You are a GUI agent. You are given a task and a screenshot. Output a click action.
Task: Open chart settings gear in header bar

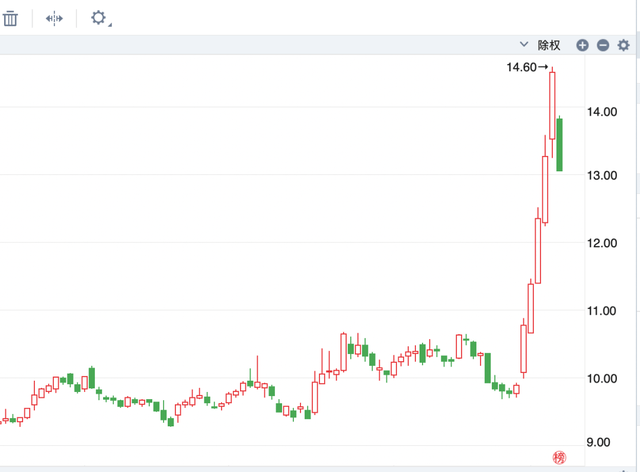(x=623, y=45)
